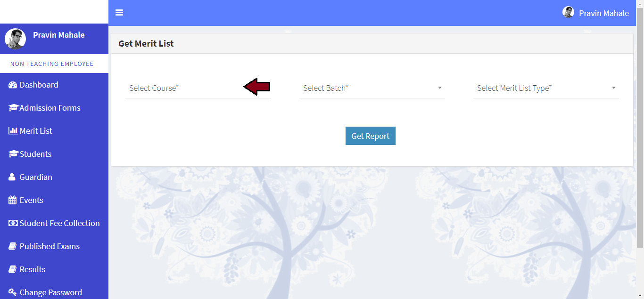Click the Admission Forms graduation cap icon
This screenshot has width=644, height=299.
[x=13, y=108]
